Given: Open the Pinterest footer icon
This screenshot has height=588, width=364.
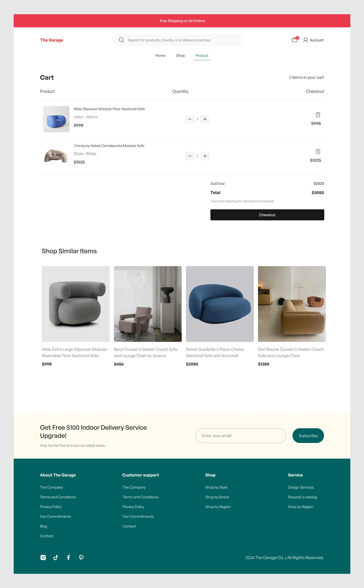Looking at the screenshot, I should click(x=81, y=557).
